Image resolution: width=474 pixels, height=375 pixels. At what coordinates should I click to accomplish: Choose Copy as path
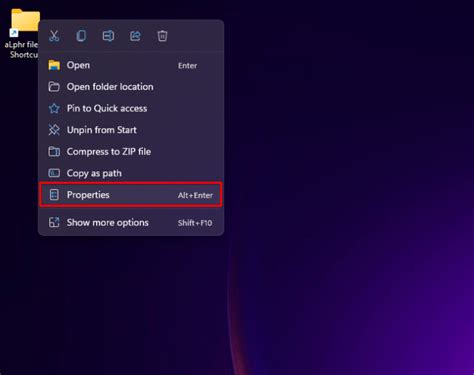point(131,173)
